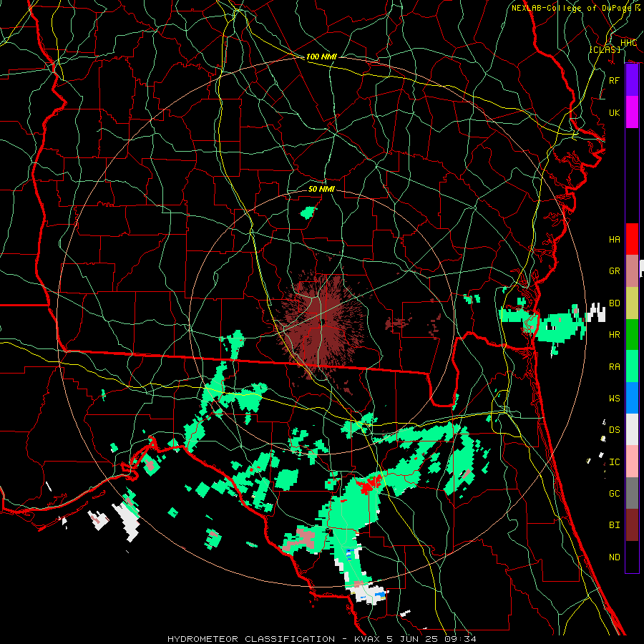This screenshot has height=644, width=644.
Task: Select the dusty pink GR graupel swatch
Action: point(632,271)
